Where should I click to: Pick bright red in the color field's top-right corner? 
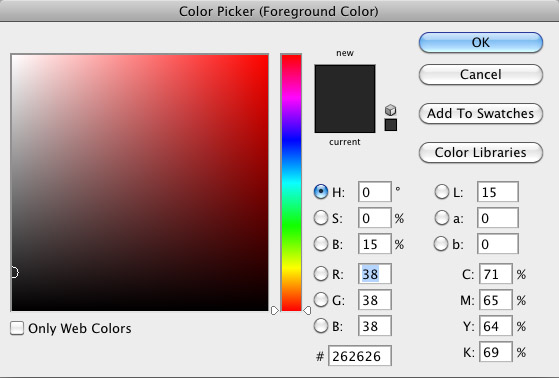pyautogui.click(x=267, y=56)
